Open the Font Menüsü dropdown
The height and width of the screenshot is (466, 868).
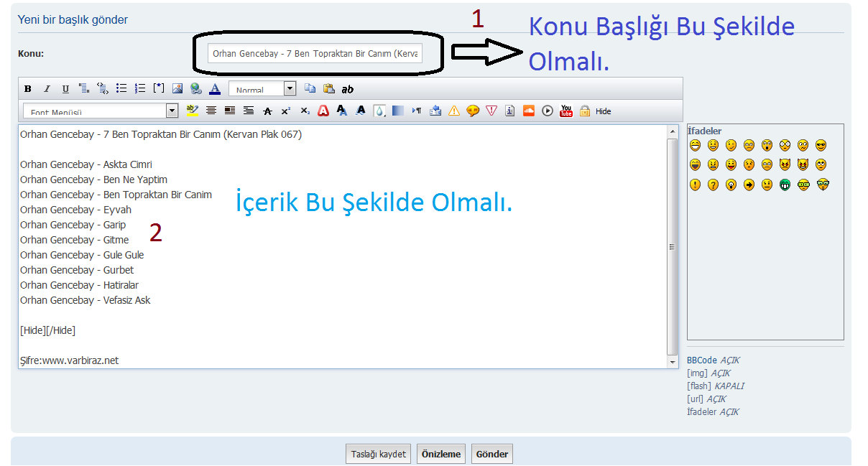click(101, 111)
